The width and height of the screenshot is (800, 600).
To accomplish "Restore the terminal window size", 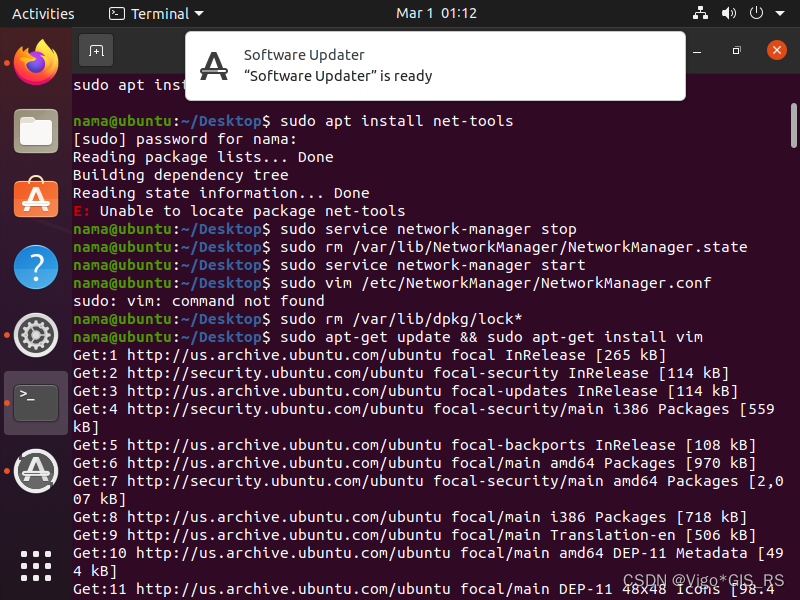I will (x=736, y=51).
